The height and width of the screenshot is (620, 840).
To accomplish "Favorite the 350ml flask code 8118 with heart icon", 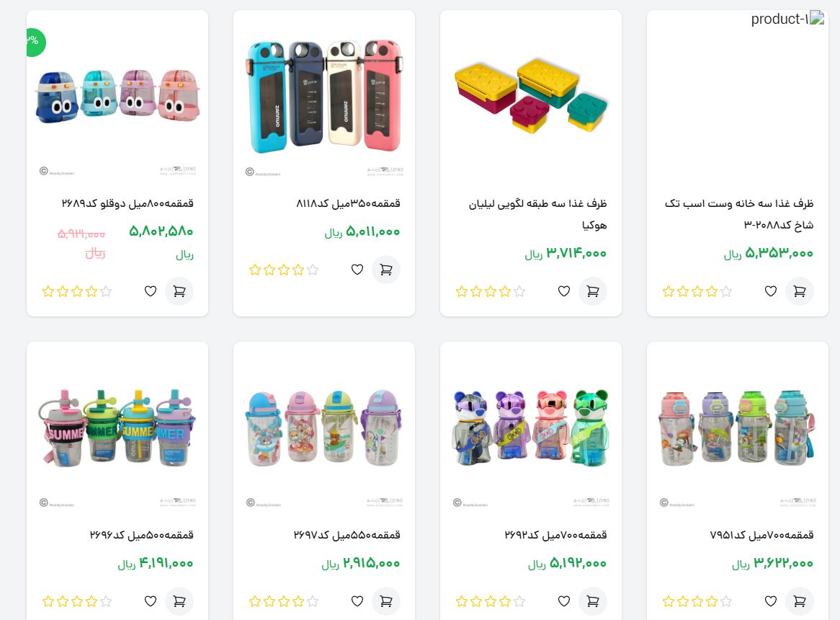I will tap(357, 270).
